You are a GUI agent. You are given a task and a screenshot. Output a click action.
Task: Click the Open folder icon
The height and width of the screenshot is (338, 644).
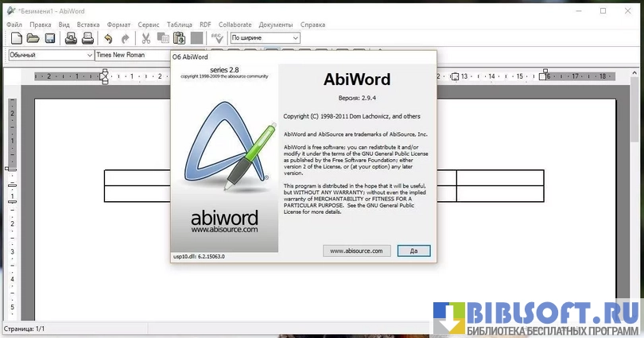pyautogui.click(x=33, y=38)
